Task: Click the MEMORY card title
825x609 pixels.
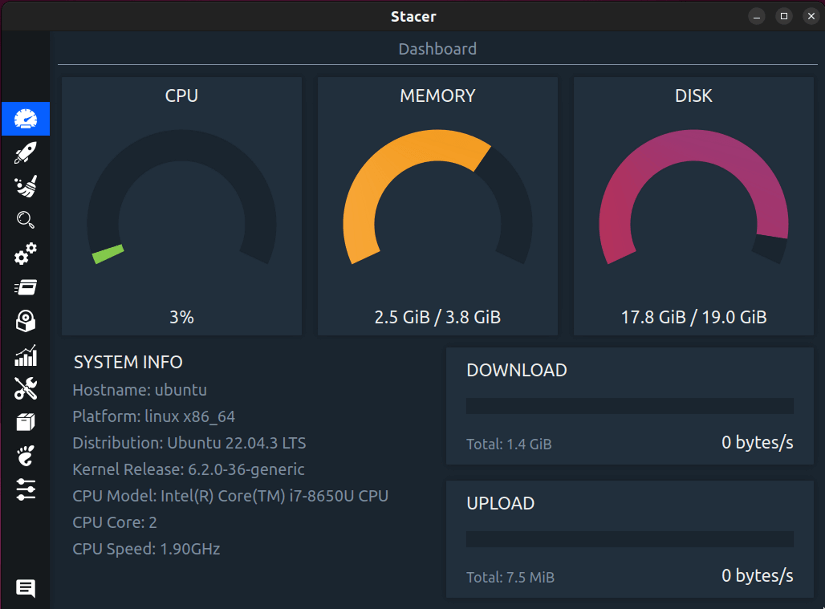Action: [x=437, y=96]
